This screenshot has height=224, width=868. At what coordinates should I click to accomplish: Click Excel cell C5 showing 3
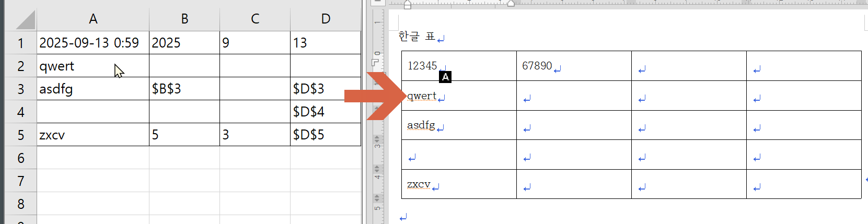pos(255,135)
